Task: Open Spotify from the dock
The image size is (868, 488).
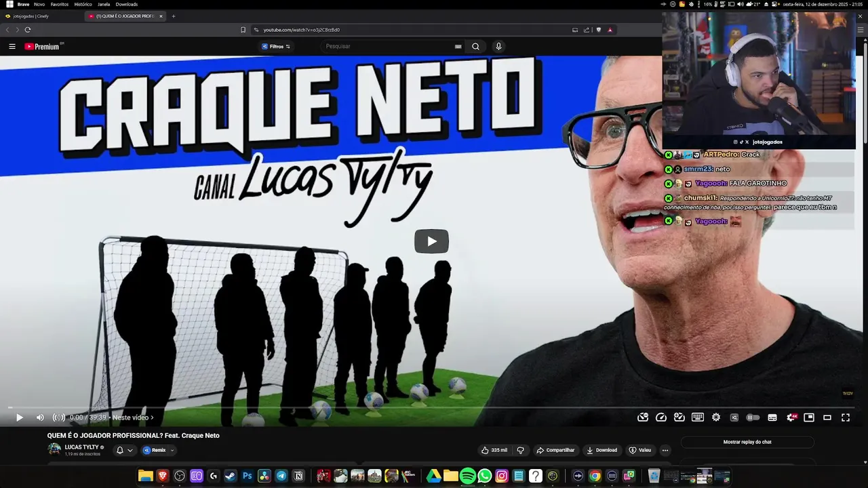Action: click(x=468, y=476)
